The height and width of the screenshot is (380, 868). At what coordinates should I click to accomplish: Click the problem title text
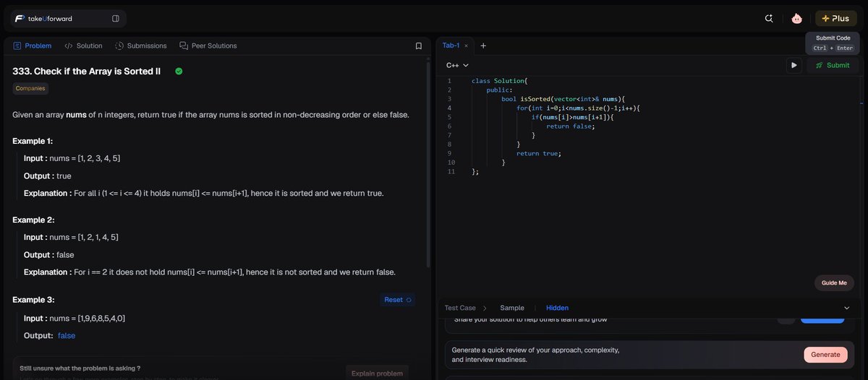pyautogui.click(x=86, y=71)
